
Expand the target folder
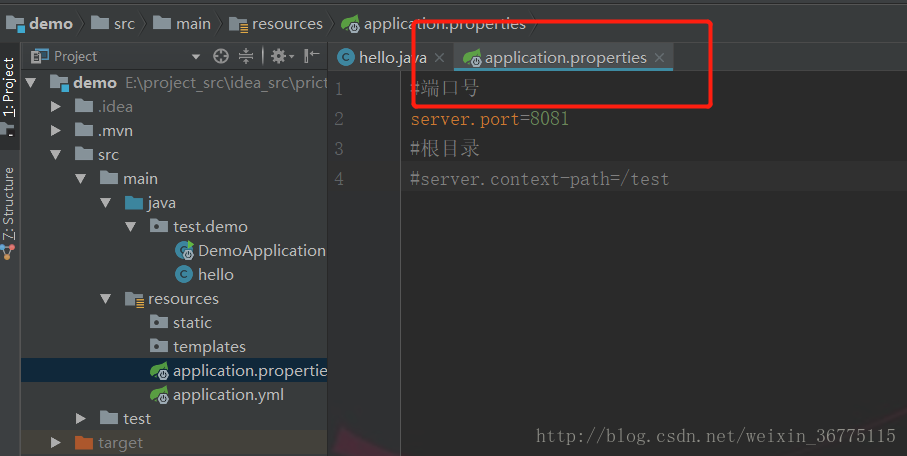pyautogui.click(x=56, y=443)
